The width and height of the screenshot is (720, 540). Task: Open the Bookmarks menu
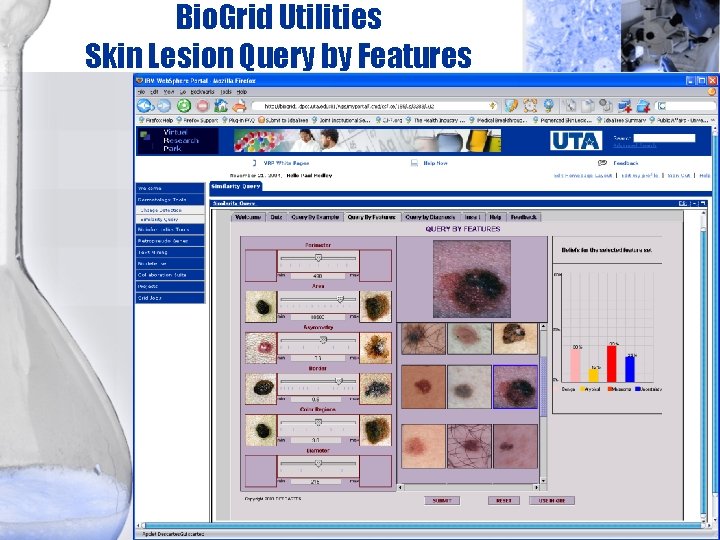[x=202, y=92]
